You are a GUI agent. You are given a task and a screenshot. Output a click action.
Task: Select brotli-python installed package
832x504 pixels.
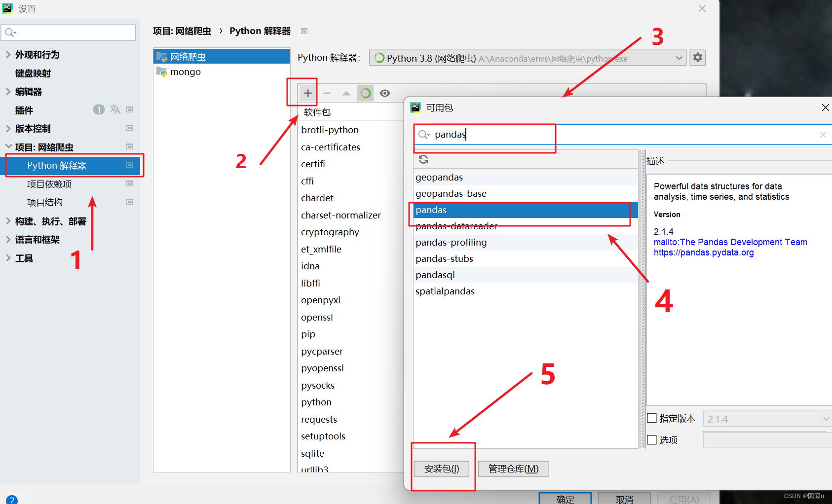[x=330, y=130]
